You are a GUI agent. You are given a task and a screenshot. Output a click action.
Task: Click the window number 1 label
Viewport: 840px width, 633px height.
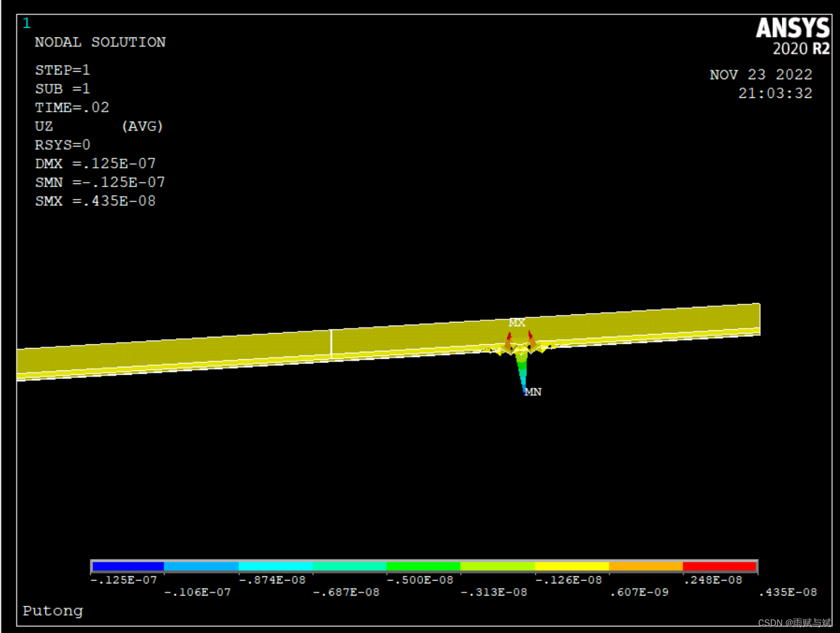[27, 23]
